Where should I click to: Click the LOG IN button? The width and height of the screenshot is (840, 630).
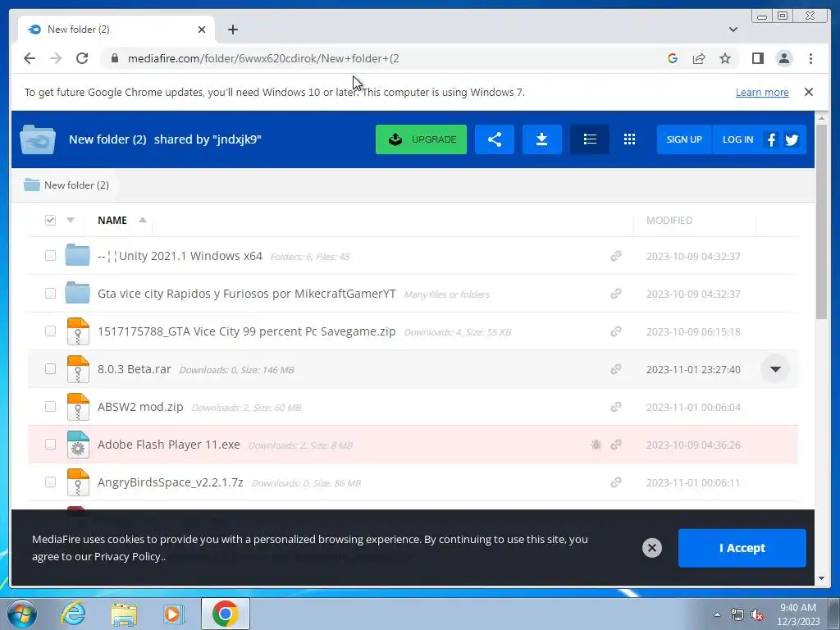(737, 139)
